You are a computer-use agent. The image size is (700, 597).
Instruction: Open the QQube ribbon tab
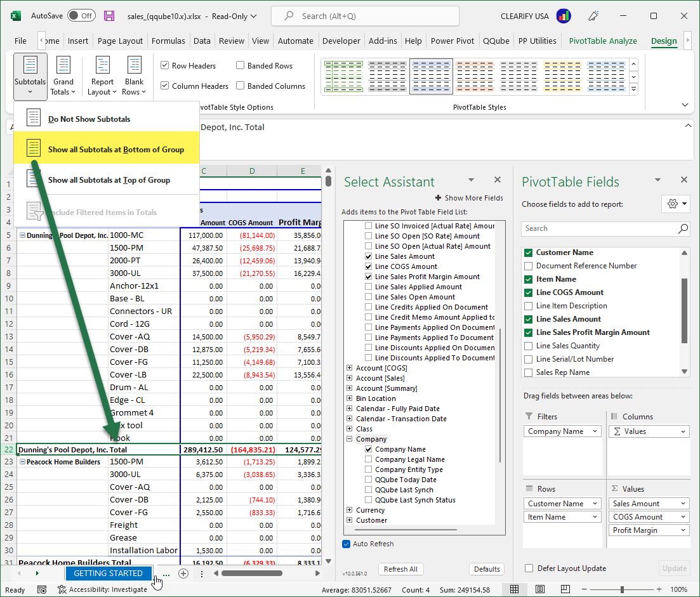pos(496,41)
